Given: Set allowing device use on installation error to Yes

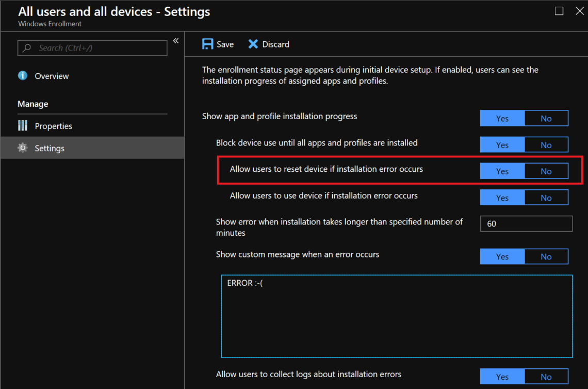Looking at the screenshot, I should tap(502, 197).
